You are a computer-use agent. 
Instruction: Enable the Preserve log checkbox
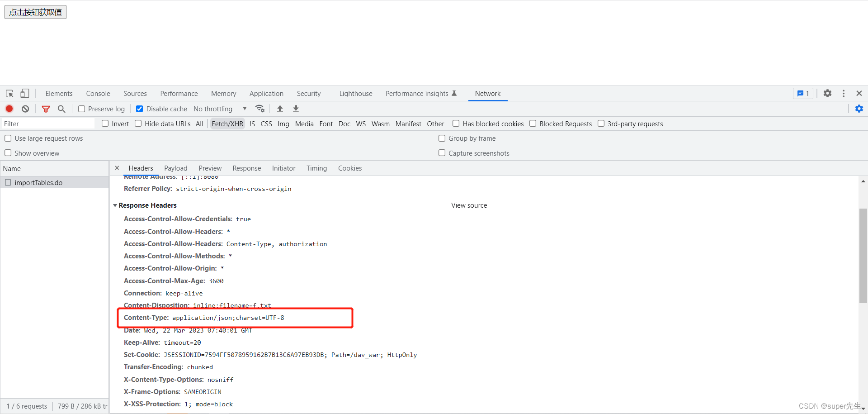point(81,109)
